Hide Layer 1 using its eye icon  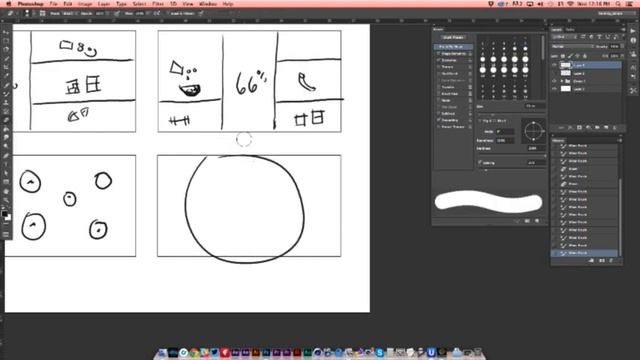pos(554,89)
